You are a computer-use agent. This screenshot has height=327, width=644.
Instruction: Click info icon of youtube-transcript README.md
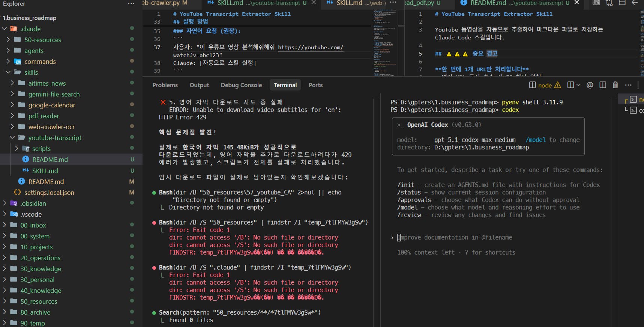[x=26, y=159]
